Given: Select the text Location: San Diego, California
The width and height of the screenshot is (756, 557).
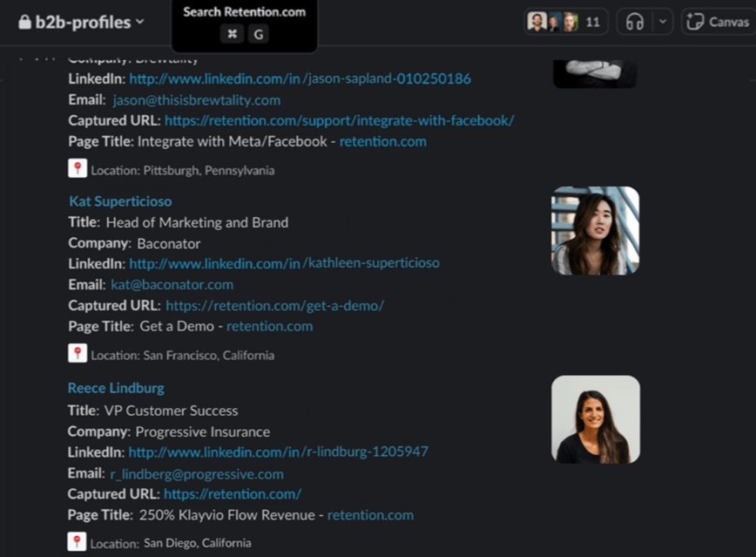Looking at the screenshot, I should [x=171, y=543].
